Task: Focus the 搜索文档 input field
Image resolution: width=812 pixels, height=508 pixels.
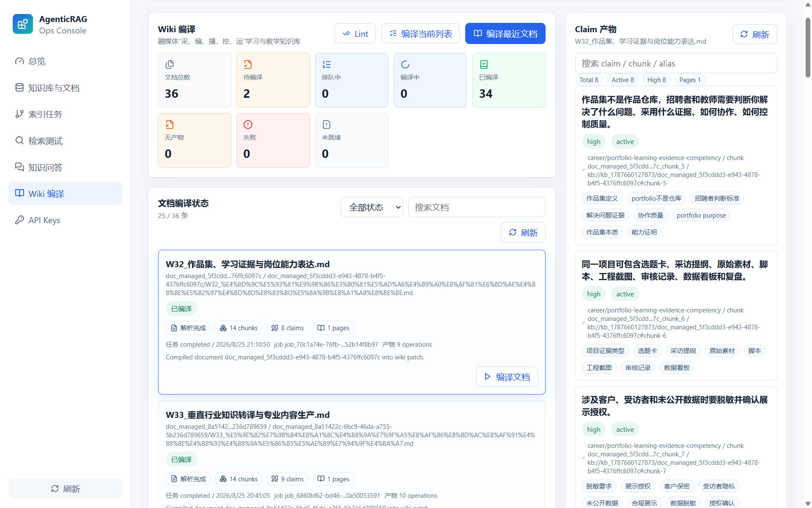Action: (477, 207)
